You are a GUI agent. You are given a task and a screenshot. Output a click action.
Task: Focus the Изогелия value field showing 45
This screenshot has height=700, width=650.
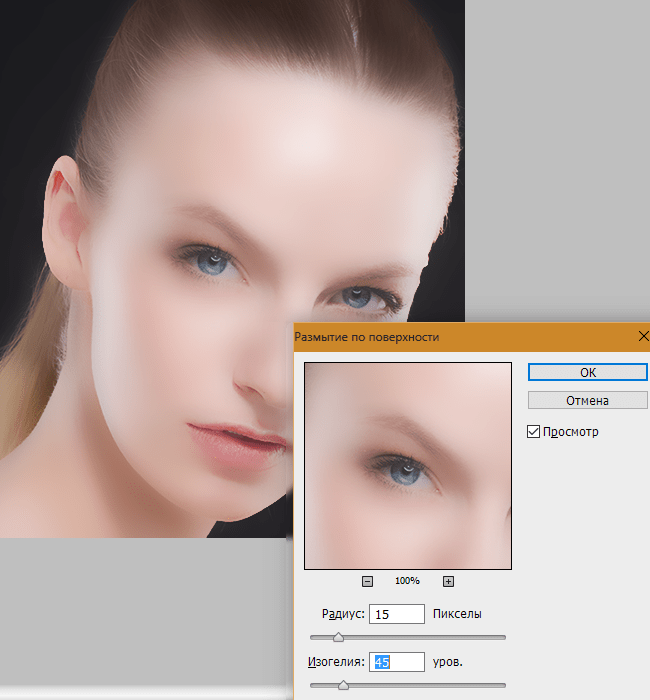tap(396, 662)
